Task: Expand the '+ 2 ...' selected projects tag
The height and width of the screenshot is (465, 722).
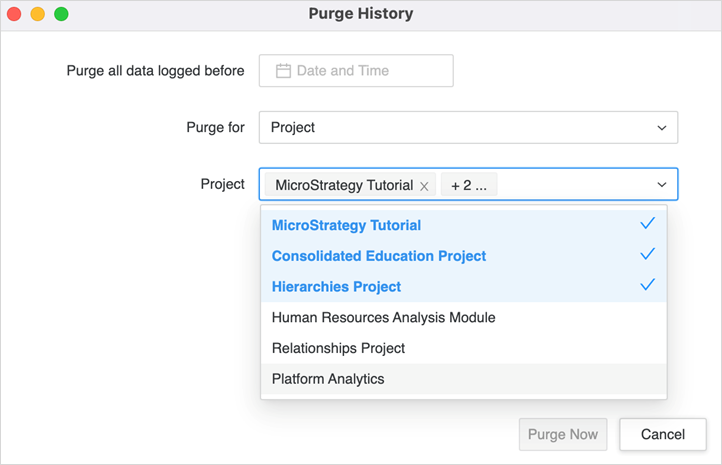Action: [468, 185]
